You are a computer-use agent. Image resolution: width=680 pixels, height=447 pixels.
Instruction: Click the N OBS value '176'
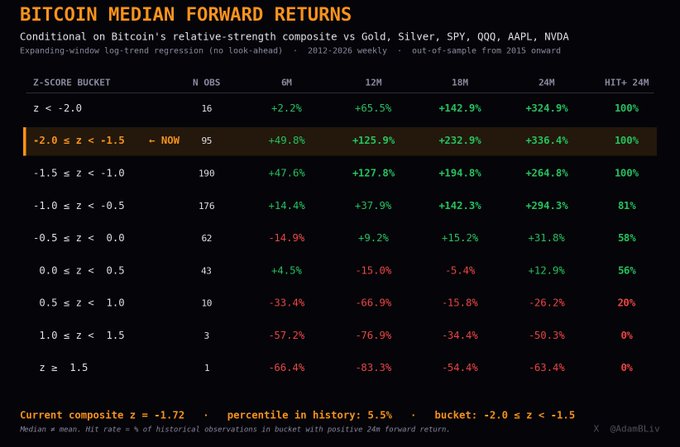207,206
